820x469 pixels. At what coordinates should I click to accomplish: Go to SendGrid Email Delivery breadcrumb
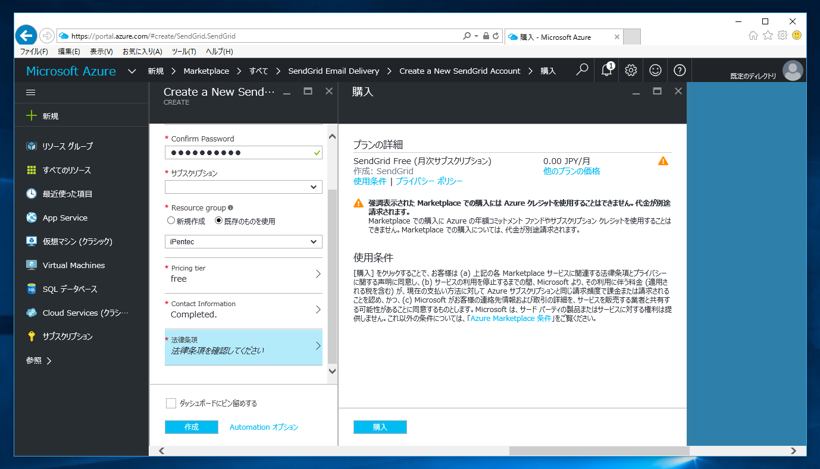point(334,71)
